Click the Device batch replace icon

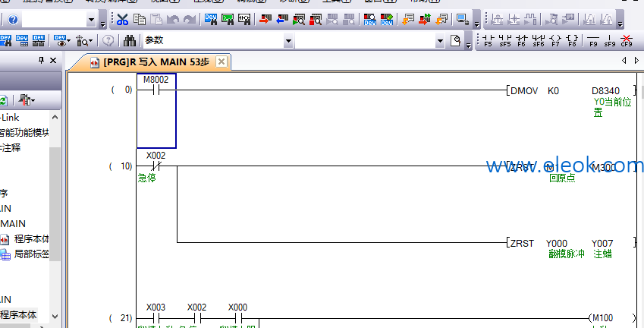pyautogui.click(x=39, y=40)
